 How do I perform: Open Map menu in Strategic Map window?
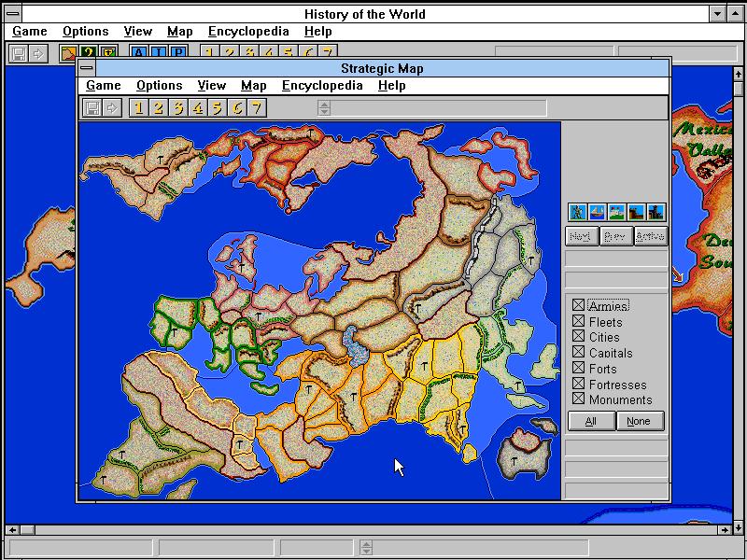tap(253, 86)
